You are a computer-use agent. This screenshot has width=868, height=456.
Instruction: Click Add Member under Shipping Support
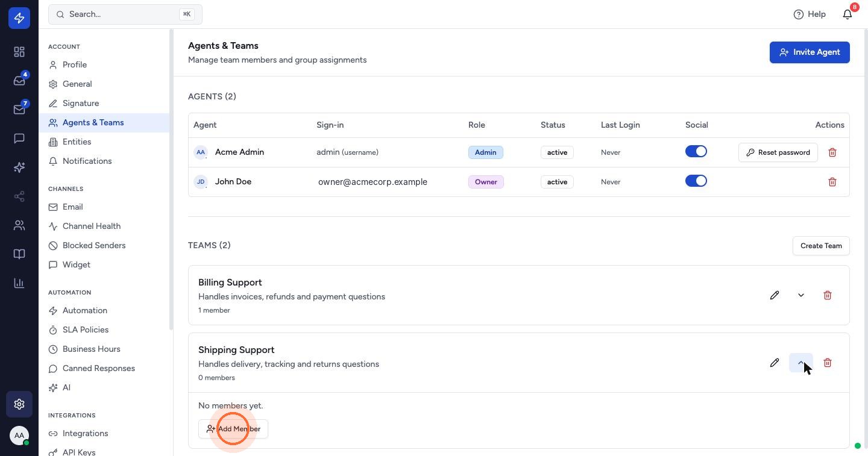point(233,429)
